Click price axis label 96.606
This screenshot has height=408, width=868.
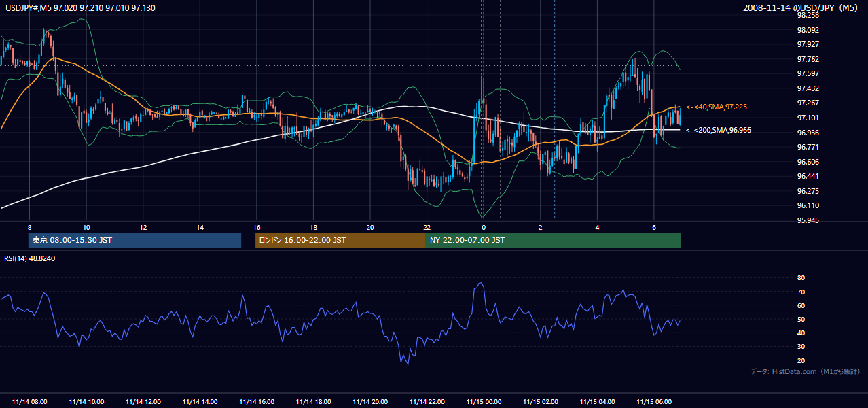coord(808,162)
